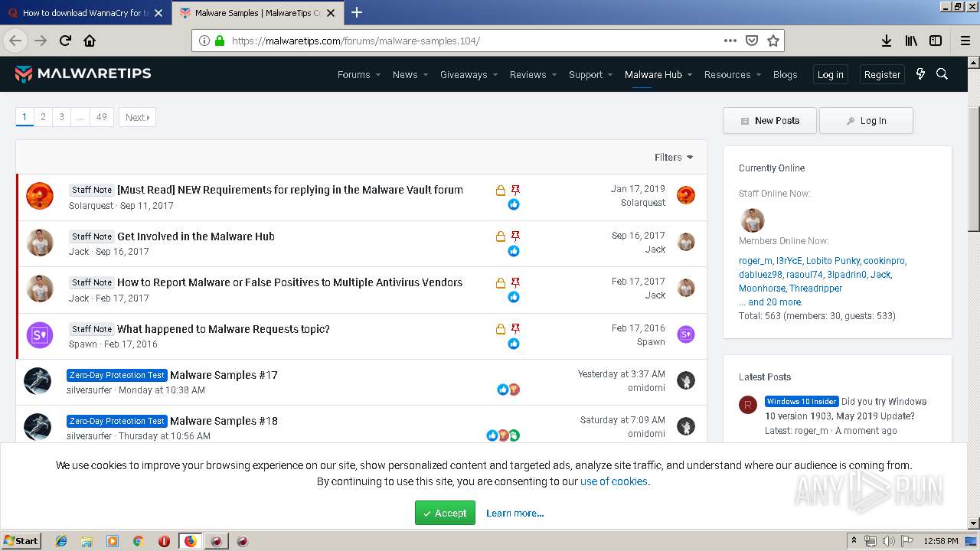Accept the cookies notice

click(x=445, y=513)
